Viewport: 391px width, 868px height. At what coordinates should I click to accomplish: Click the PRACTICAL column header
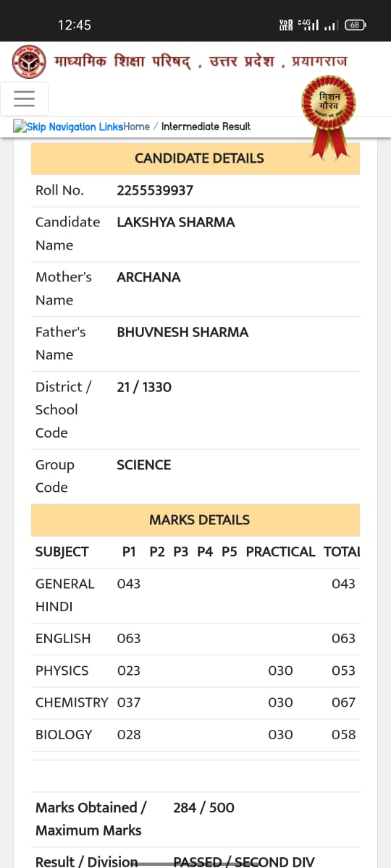coord(281,552)
